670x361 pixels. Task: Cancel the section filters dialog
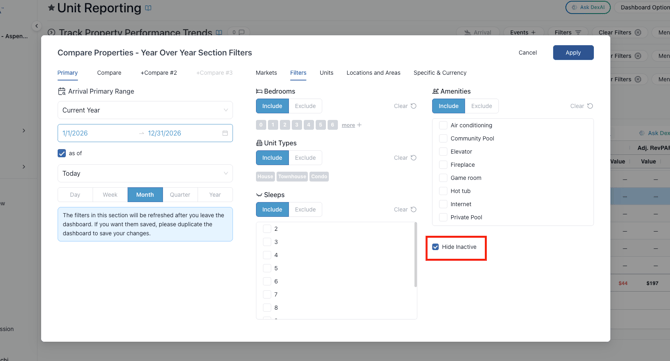(x=527, y=53)
